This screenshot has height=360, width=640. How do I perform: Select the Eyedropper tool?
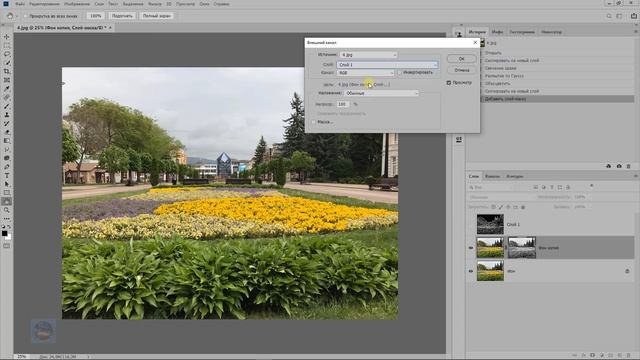(x=7, y=89)
